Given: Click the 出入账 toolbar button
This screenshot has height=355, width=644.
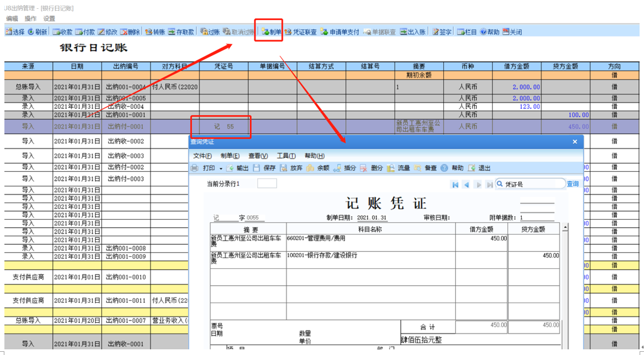Looking at the screenshot, I should pos(413,31).
